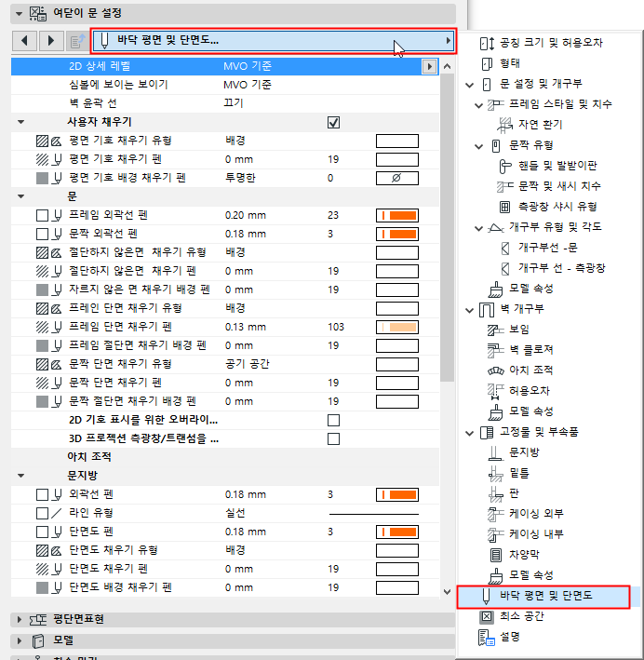
Task: Click the 문짝 및 새시 치수 icon
Action: click(x=504, y=186)
